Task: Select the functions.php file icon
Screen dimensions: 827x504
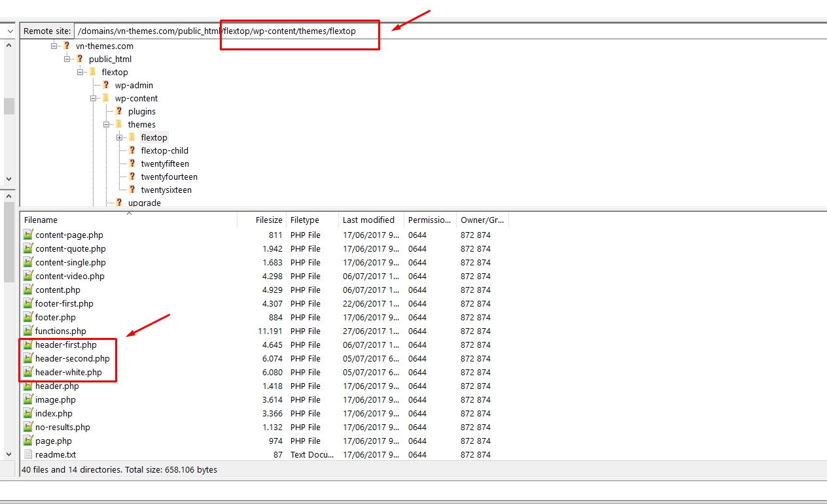Action: point(29,331)
